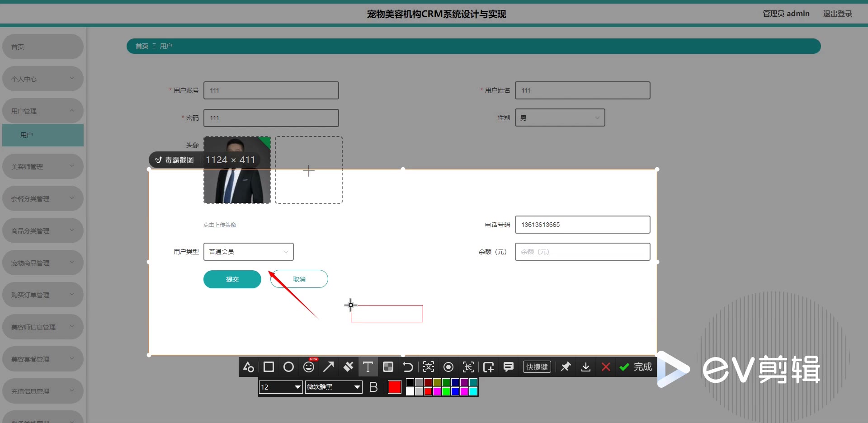868x423 pixels.
Task: Expand the 美容师管理 sidebar menu
Action: (x=42, y=167)
